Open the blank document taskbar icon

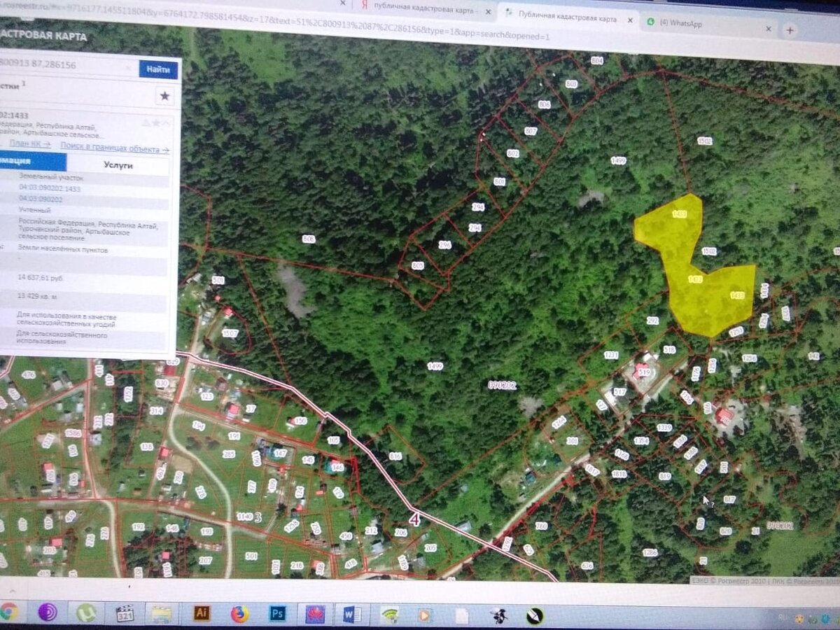tap(462, 616)
